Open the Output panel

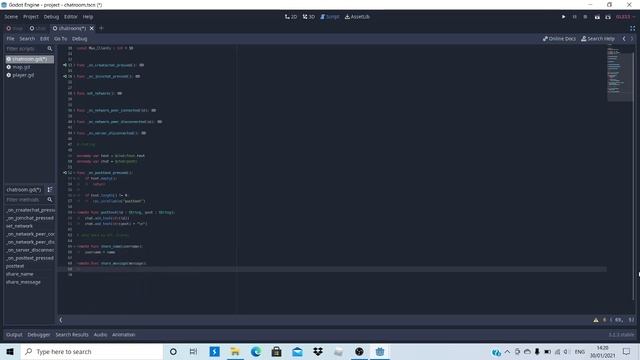click(14, 335)
